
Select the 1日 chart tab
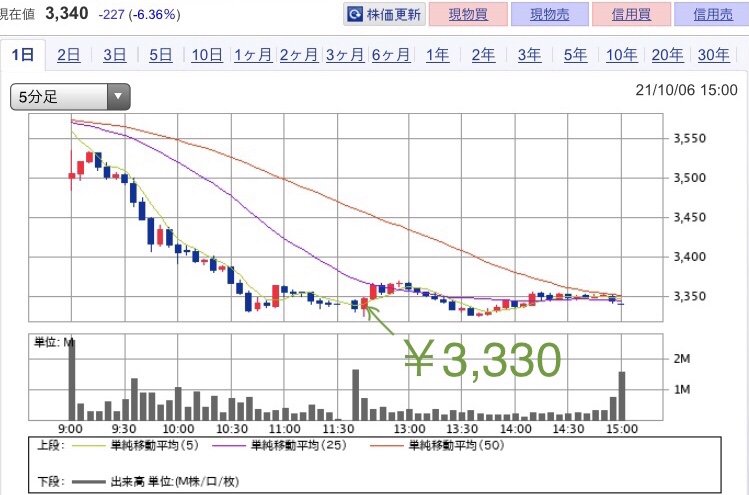(x=22, y=55)
